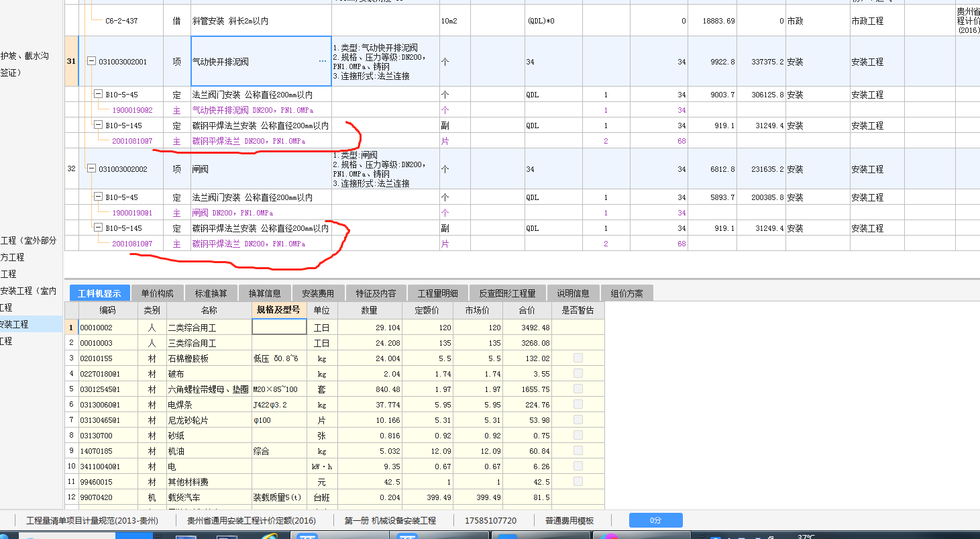The width and height of the screenshot is (980, 539).
Task: Click the 市场价 column header
Action: tap(478, 310)
